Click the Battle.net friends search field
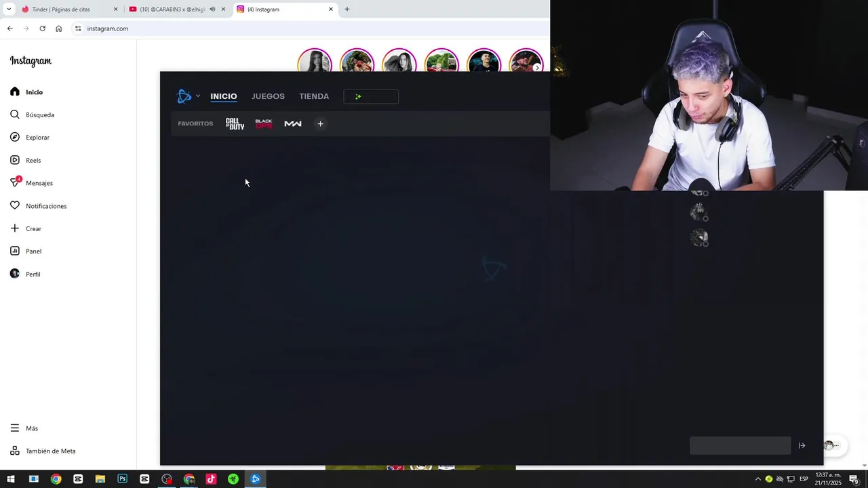 point(741,445)
